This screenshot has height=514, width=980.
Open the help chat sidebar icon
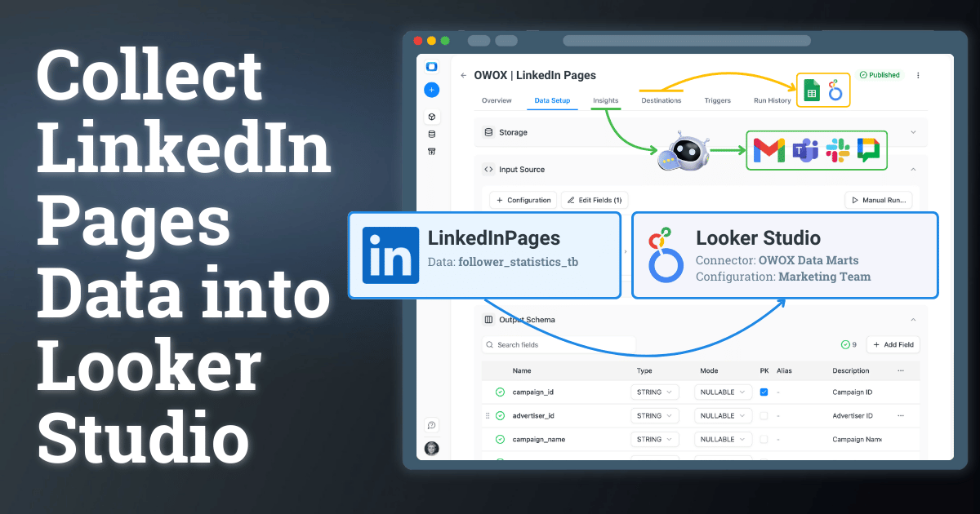[x=432, y=425]
